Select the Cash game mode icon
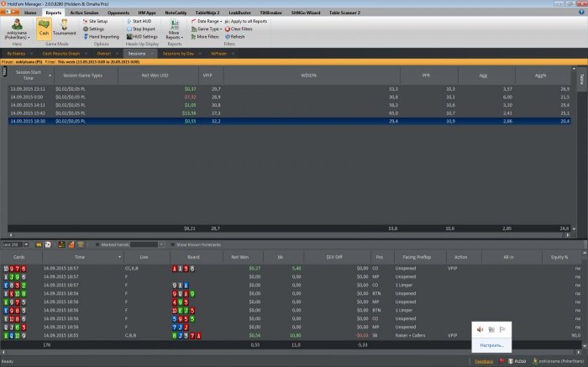 pyautogui.click(x=44, y=28)
